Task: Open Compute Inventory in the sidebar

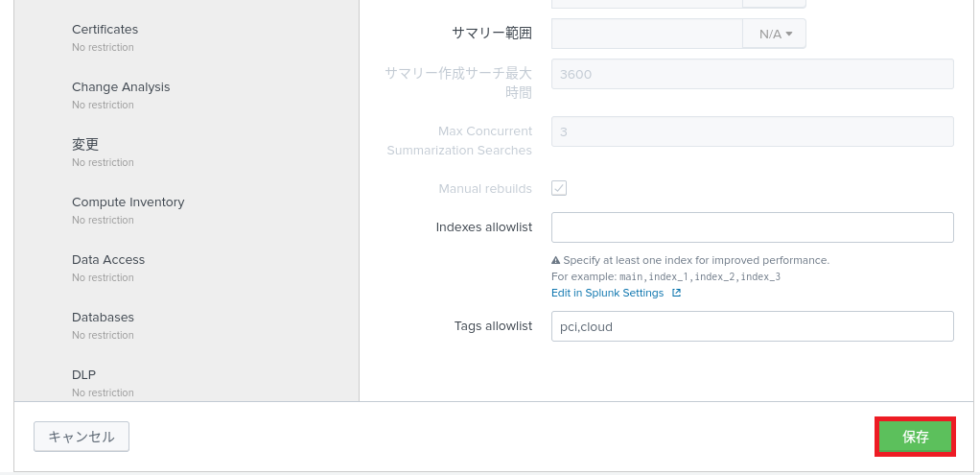Action: click(128, 202)
